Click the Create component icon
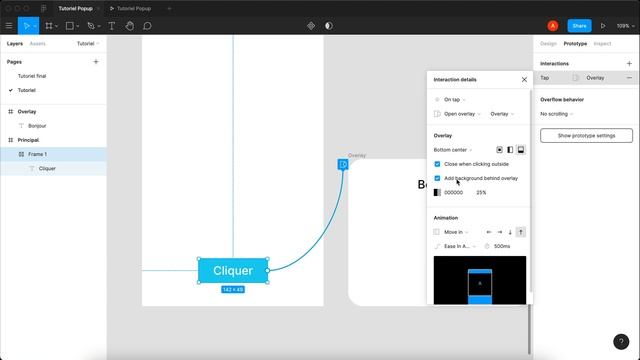 coord(311,26)
